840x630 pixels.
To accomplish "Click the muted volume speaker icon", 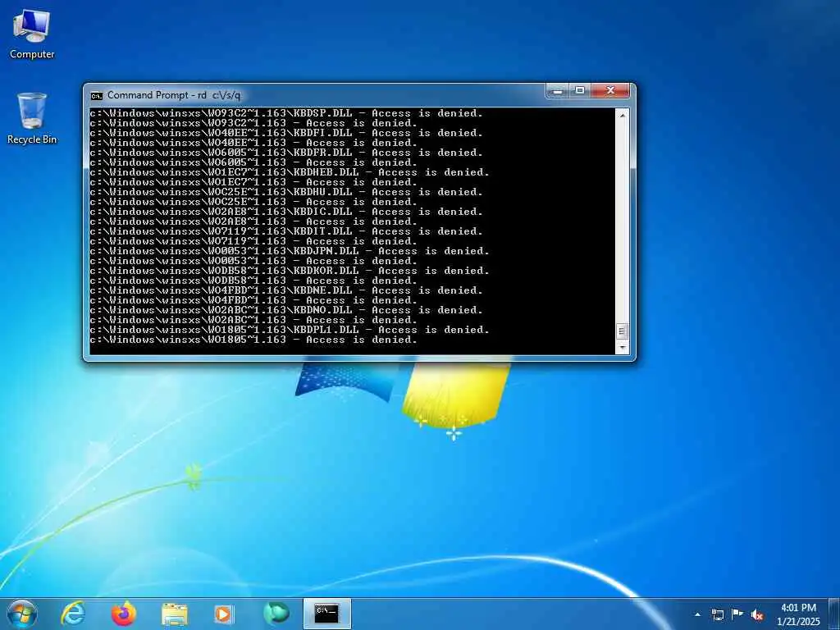I will click(757, 614).
